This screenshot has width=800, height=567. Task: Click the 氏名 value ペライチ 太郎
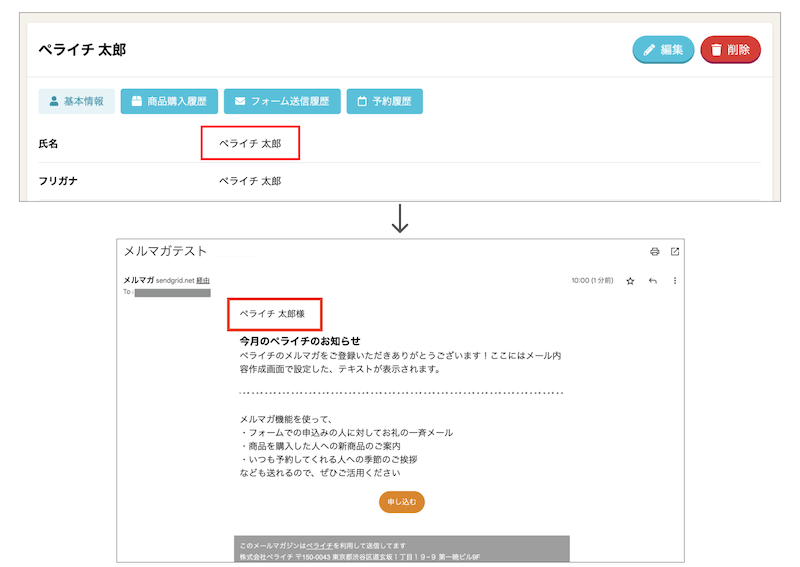coord(250,143)
